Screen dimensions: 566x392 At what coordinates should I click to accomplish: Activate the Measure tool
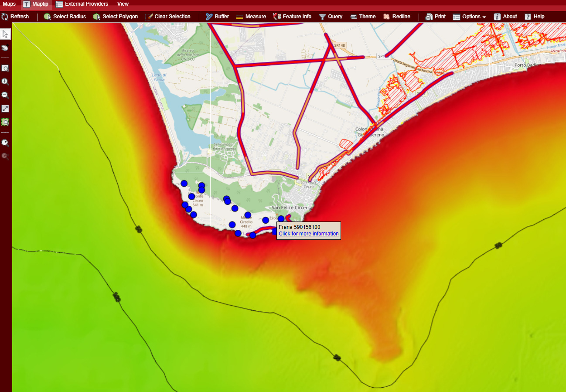tap(251, 17)
